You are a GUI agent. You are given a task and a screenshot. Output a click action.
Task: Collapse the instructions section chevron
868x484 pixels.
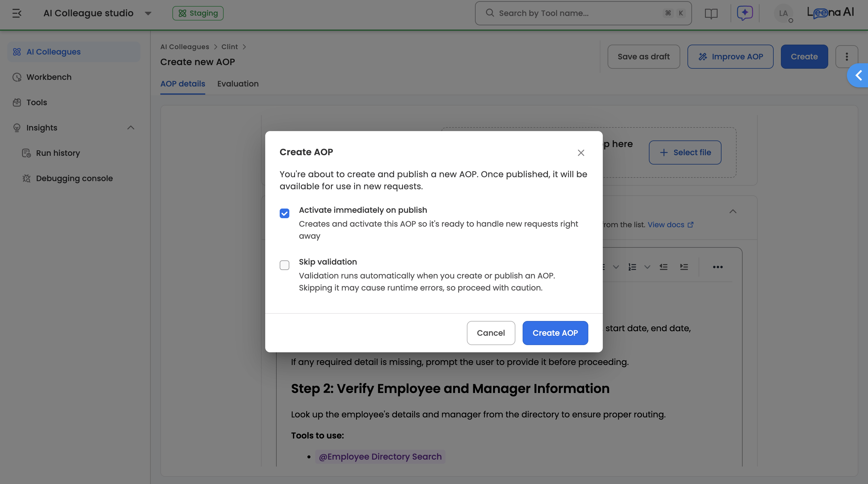click(x=733, y=212)
